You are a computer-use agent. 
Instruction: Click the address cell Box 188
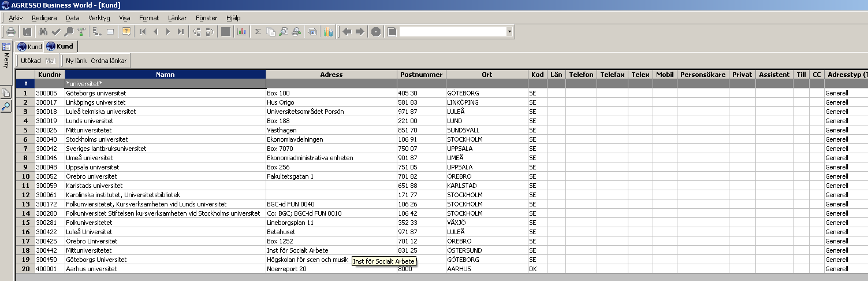point(331,121)
